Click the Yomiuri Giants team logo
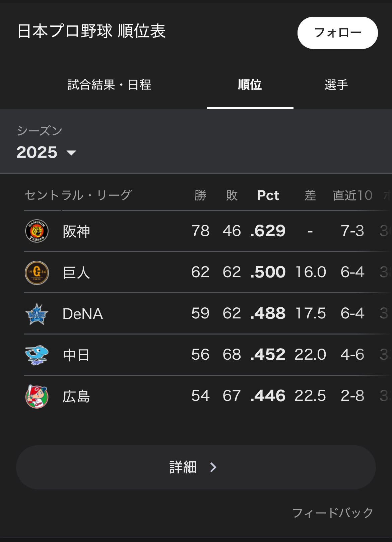Image resolution: width=392 pixels, height=542 pixels. (37, 272)
